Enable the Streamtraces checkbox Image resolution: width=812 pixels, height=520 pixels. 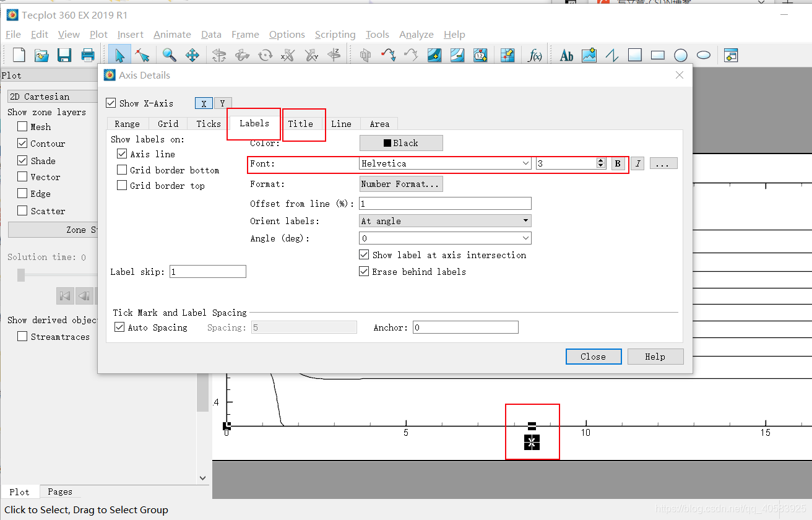[22, 336]
